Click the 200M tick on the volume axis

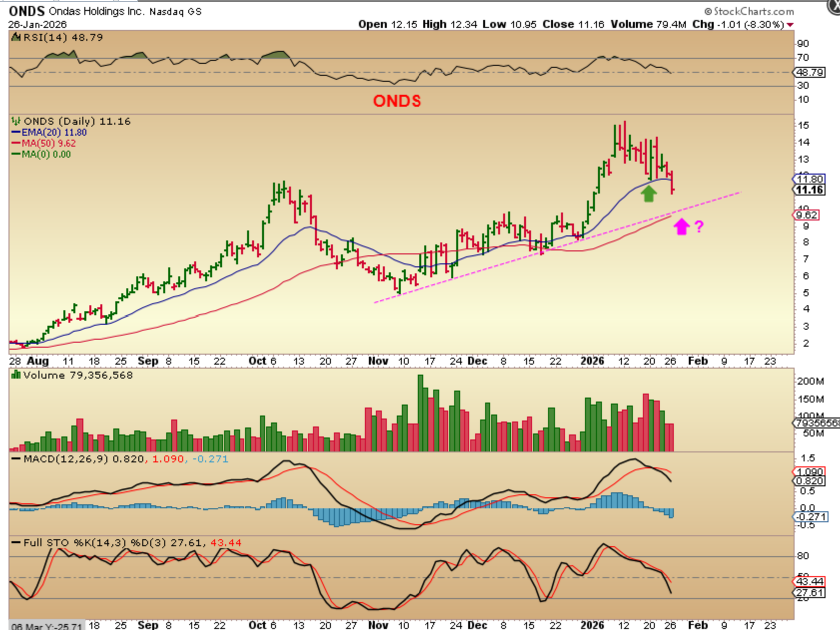tap(811, 382)
